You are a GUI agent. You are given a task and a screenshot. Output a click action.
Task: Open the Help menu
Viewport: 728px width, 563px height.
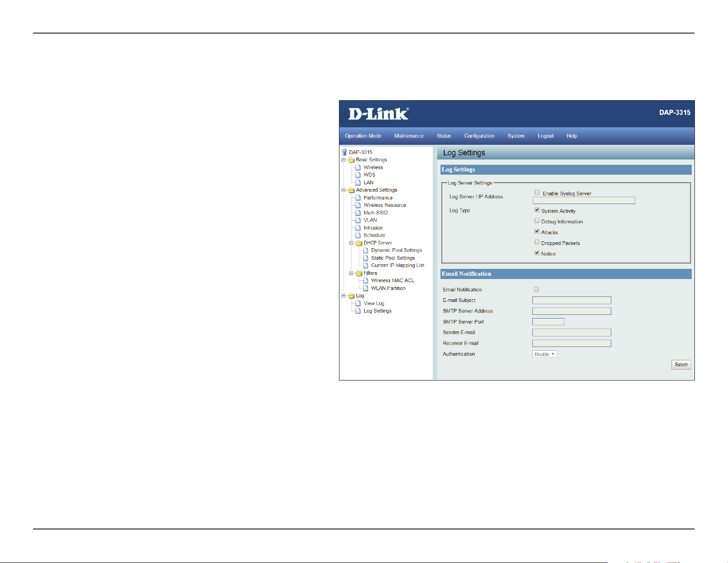click(x=572, y=136)
